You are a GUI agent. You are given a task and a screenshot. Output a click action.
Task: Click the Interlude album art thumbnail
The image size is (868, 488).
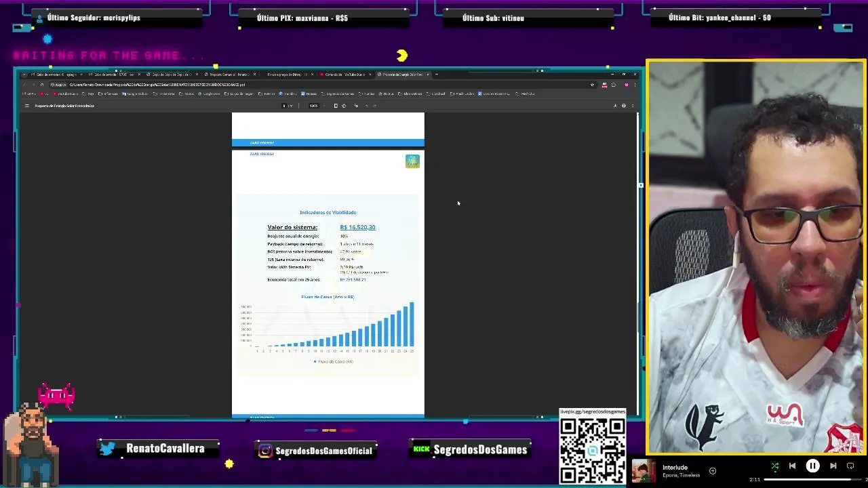point(644,472)
